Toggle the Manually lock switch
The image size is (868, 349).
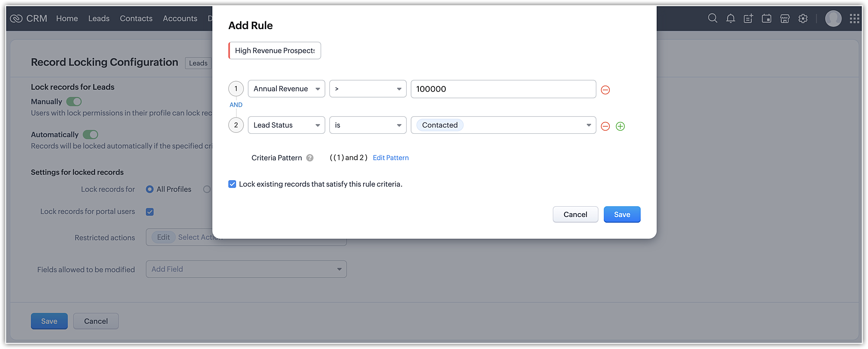74,102
